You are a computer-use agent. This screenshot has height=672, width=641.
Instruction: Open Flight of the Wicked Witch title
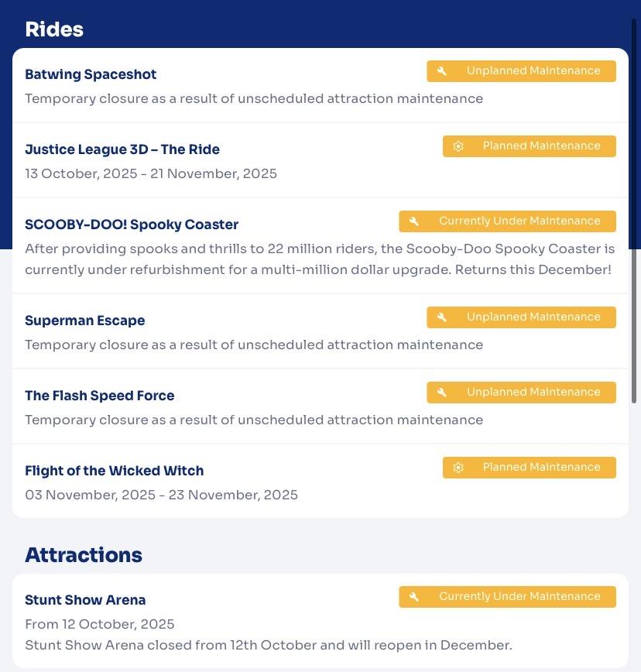115,471
